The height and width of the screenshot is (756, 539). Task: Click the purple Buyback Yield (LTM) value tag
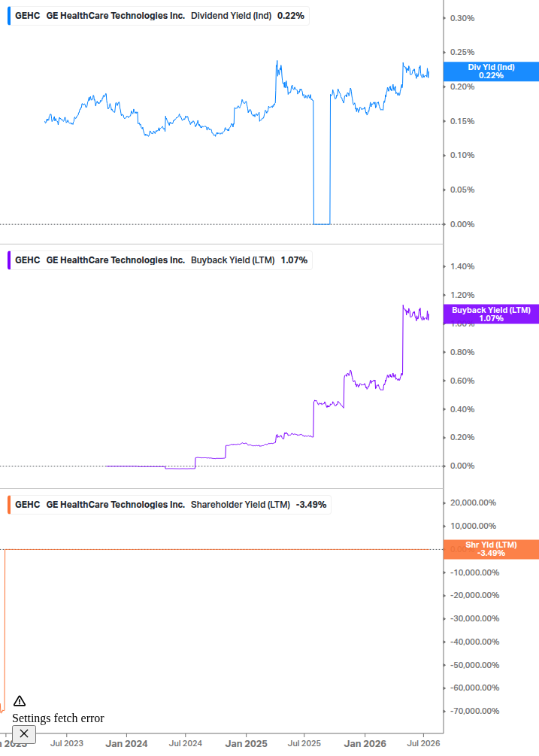coord(491,314)
